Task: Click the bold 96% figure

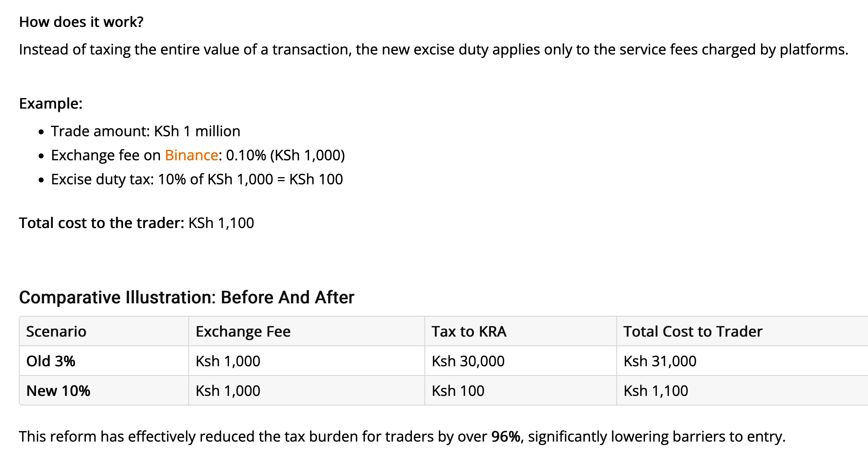Action: click(x=506, y=437)
